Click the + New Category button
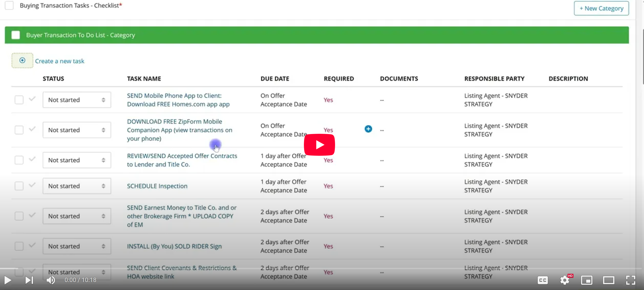Viewport: 644px width, 290px height. pos(601,8)
